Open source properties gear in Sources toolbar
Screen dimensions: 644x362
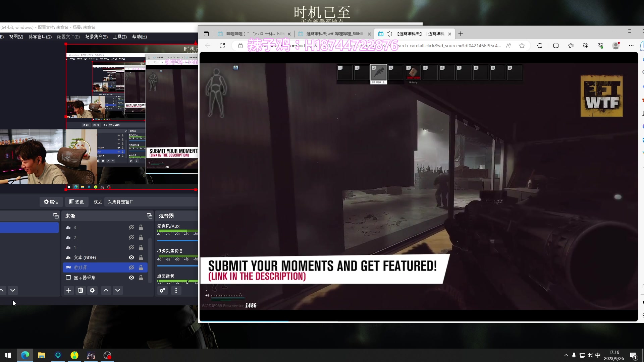tap(92, 290)
